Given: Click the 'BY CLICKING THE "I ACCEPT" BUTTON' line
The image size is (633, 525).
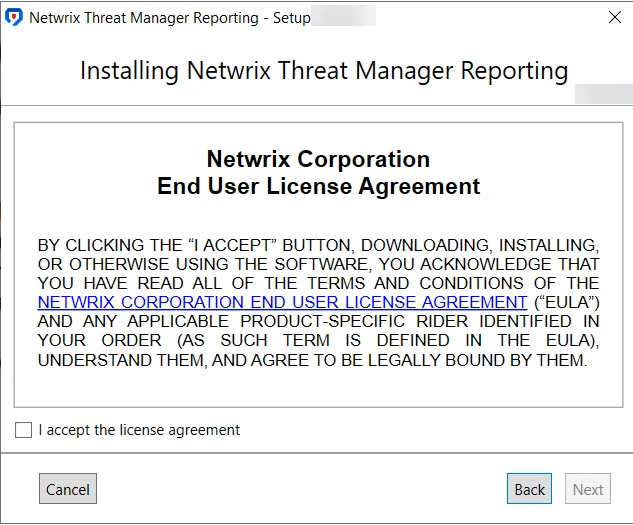Looking at the screenshot, I should click(319, 245).
